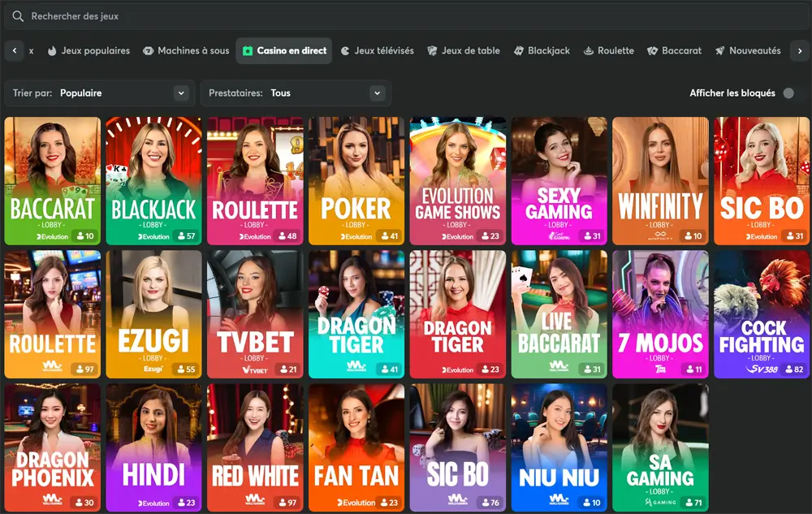This screenshot has height=514, width=812.
Task: Click the Machines à sous slot icon
Action: (148, 50)
